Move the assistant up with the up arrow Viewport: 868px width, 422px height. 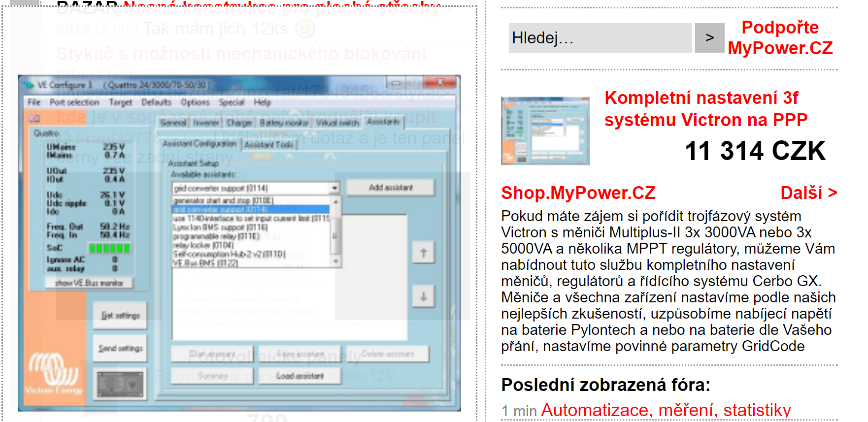[x=423, y=253]
